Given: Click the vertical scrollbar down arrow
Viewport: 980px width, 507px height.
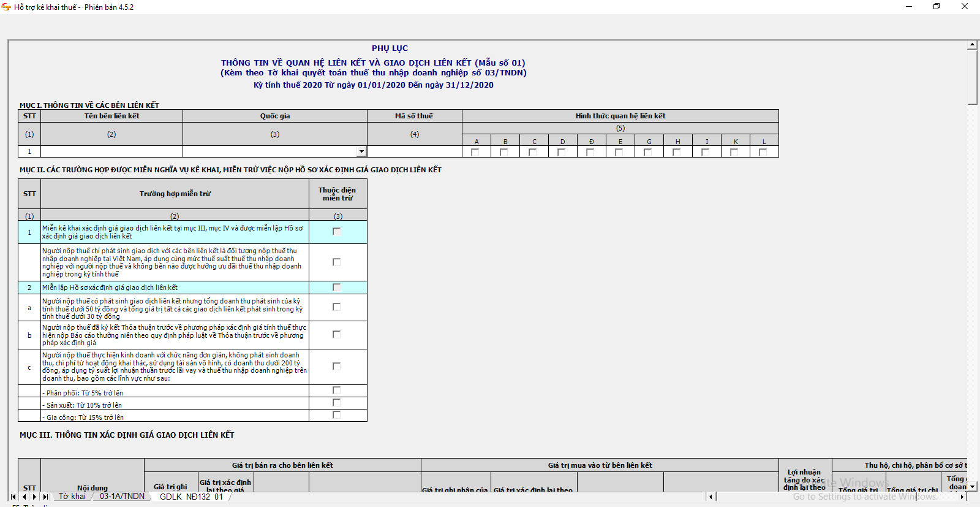Looking at the screenshot, I should point(972,486).
